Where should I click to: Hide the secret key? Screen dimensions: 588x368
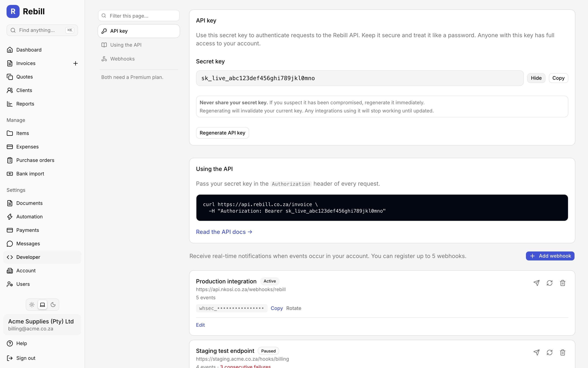[536, 78]
